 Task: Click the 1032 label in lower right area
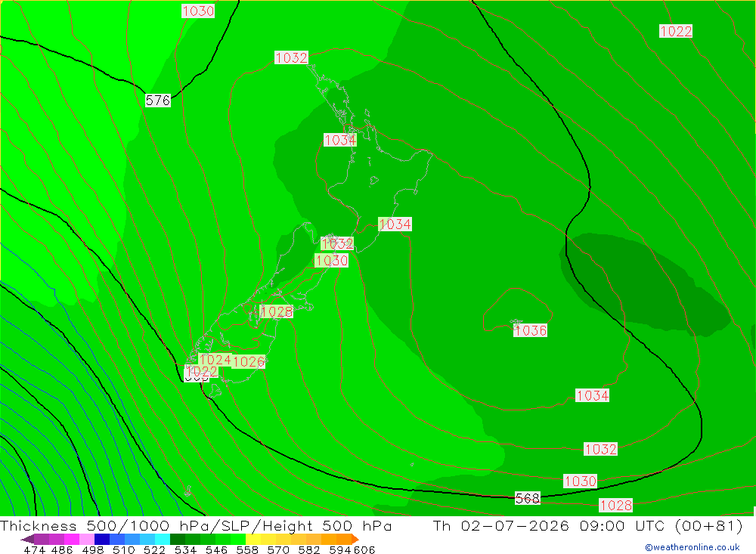point(600,449)
